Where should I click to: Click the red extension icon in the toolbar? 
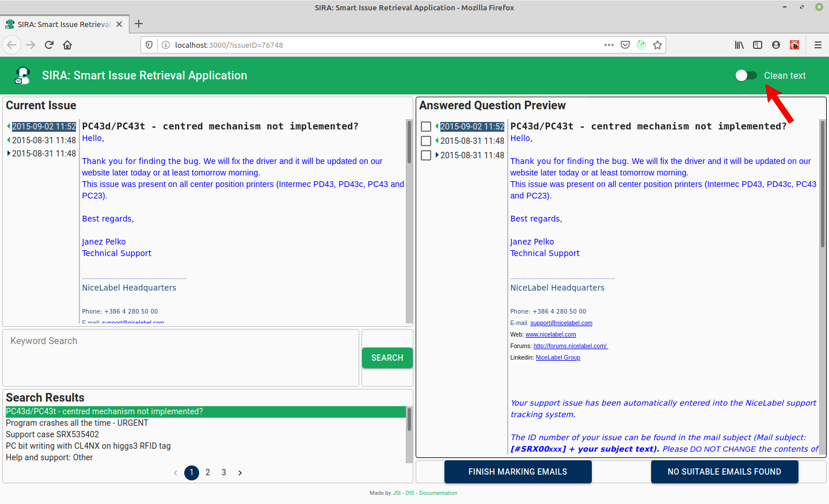794,44
